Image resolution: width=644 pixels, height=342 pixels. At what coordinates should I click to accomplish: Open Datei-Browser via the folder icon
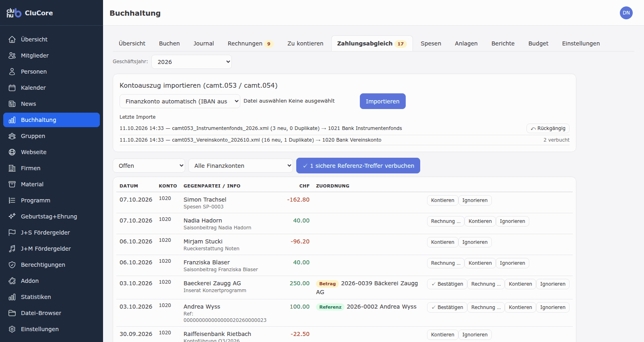(12, 313)
